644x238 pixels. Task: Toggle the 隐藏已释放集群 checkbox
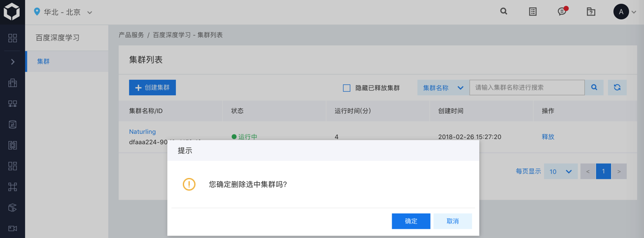[x=346, y=88]
